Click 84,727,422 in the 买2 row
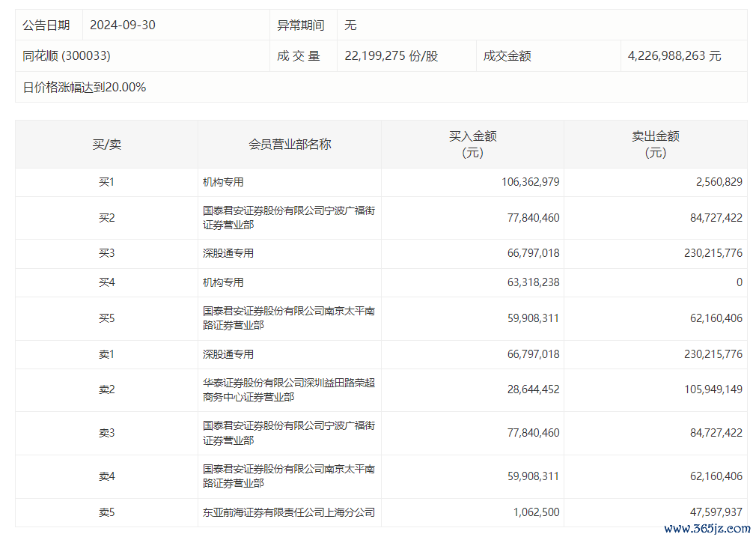The width and height of the screenshot is (756, 540). 716,218
